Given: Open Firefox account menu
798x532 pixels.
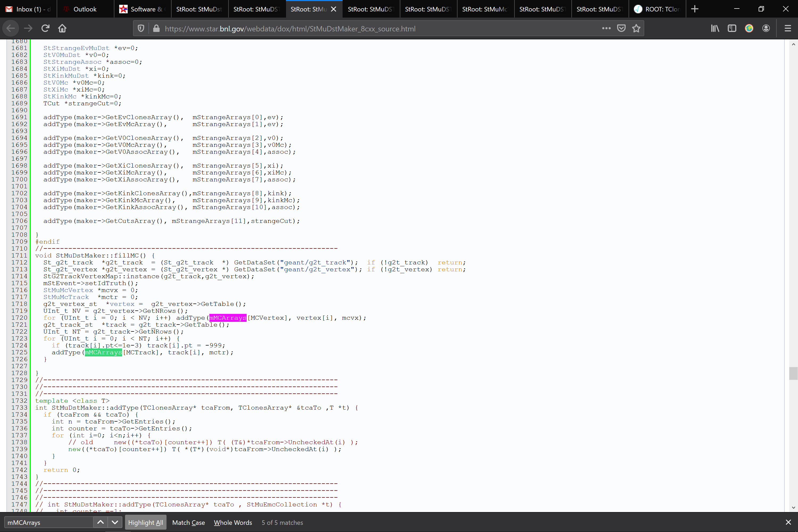Looking at the screenshot, I should (x=766, y=28).
